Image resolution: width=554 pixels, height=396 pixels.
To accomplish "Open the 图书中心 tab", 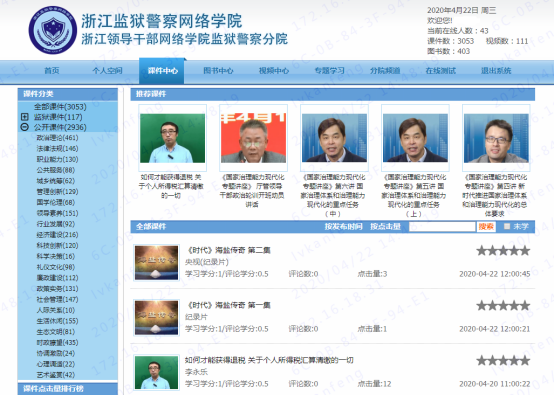I will click(x=218, y=71).
